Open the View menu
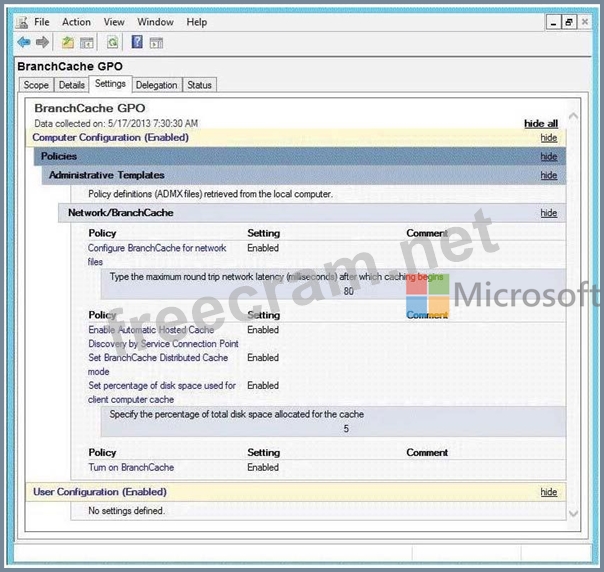The image size is (604, 572). 114,22
